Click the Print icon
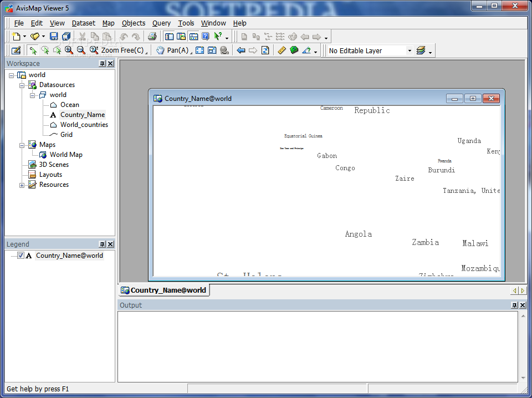Screen dimensions: 532x398 152,36
